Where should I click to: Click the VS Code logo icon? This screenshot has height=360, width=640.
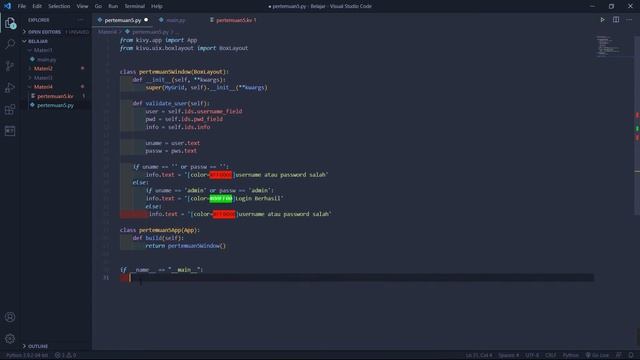[x=7, y=6]
